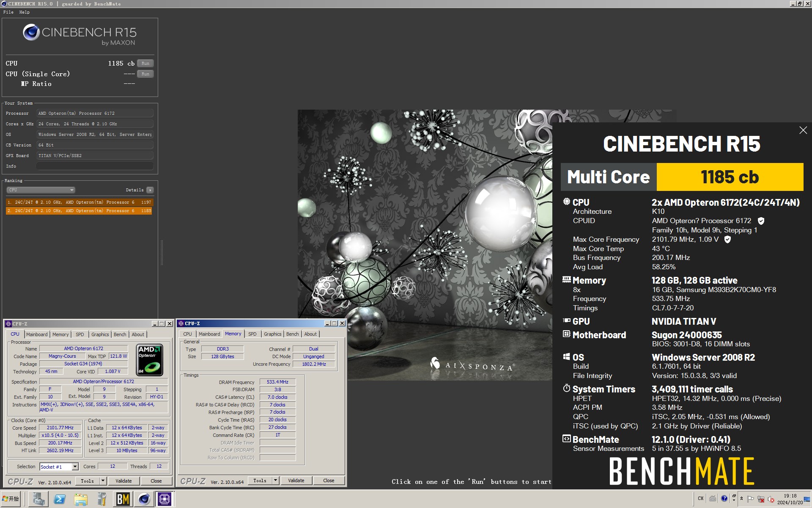812x508 pixels.
Task: Click Close in the left CPU-Z window
Action: coord(156,481)
